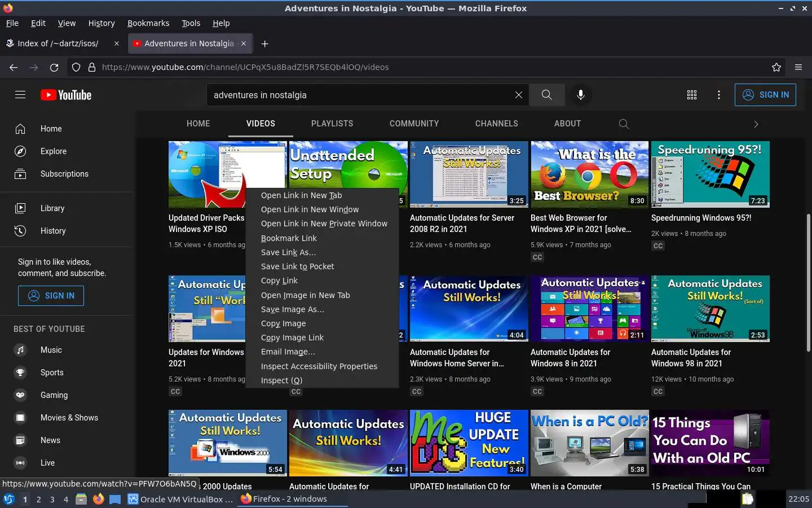Image resolution: width=812 pixels, height=508 pixels.
Task: Click the padlock site info icon
Action: pos(92,67)
